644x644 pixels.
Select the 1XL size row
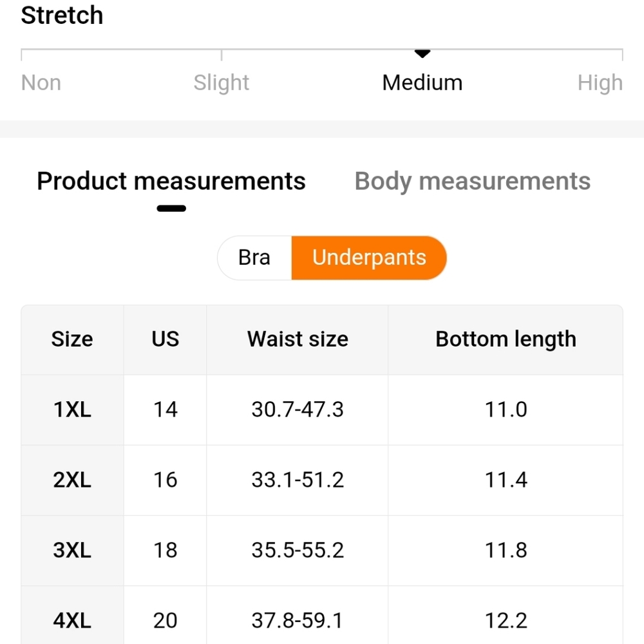tap(322, 410)
